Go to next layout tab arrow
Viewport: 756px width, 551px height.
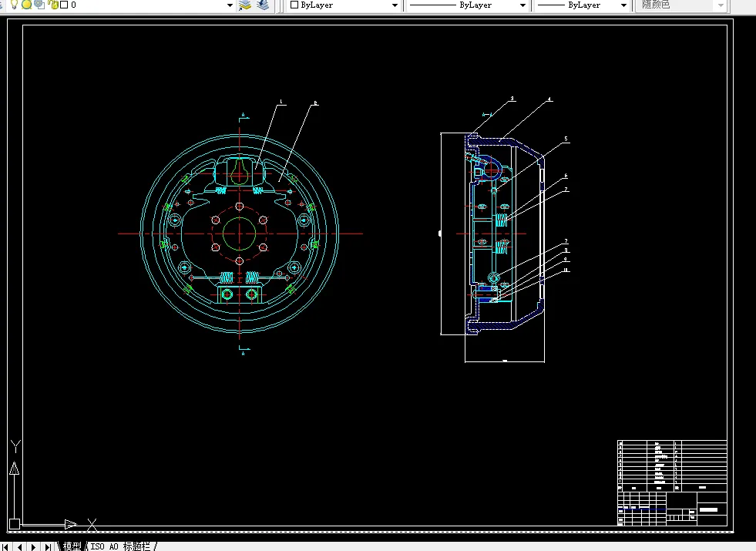click(33, 546)
